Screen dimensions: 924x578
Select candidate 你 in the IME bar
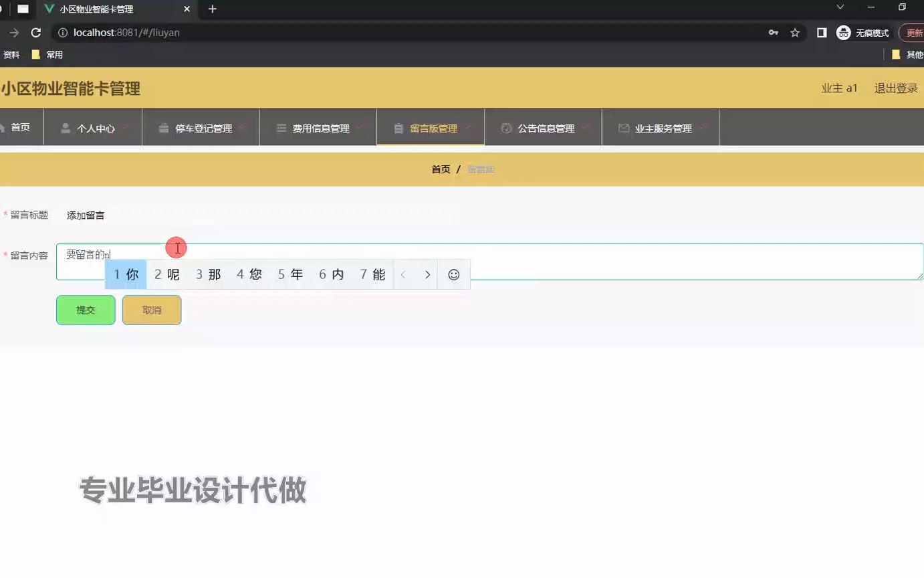[126, 274]
